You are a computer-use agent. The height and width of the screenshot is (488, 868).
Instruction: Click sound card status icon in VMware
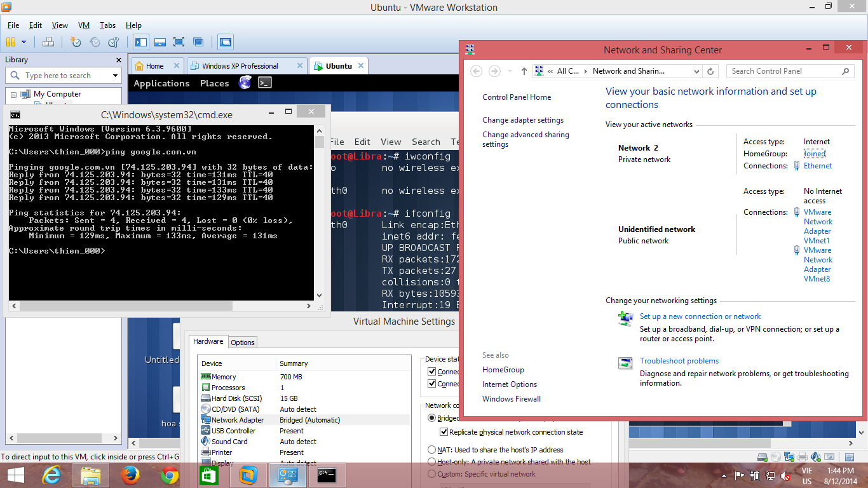click(816, 457)
